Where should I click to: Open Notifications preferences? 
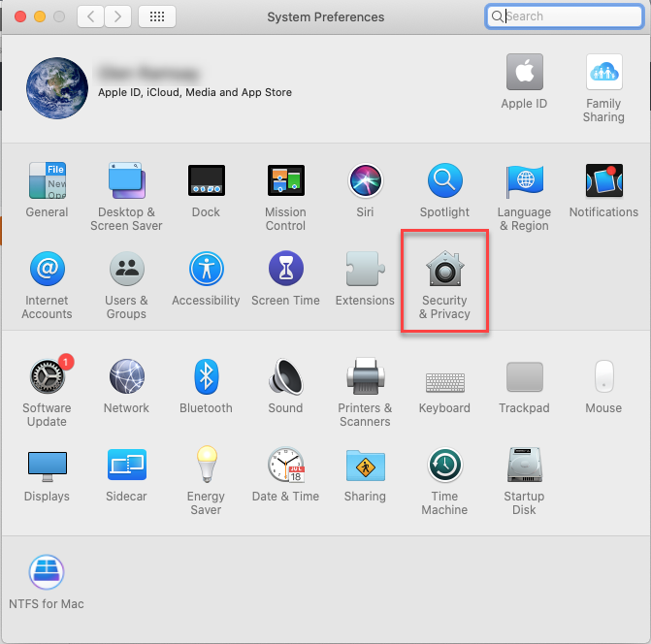pos(603,190)
